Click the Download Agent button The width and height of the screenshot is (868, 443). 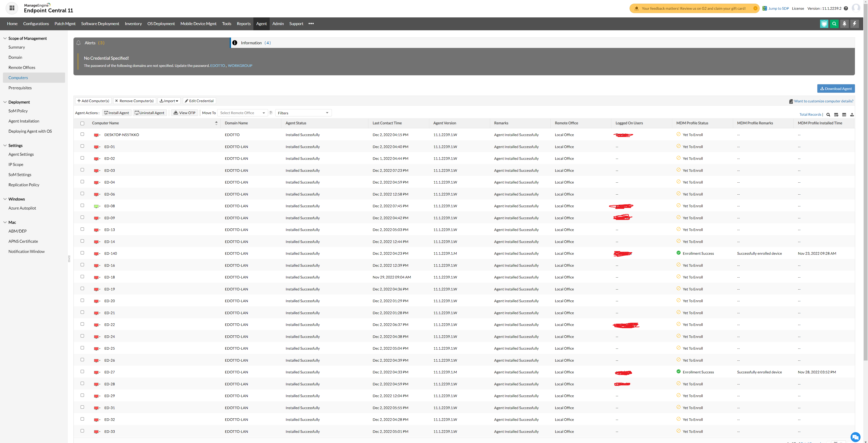tap(836, 89)
